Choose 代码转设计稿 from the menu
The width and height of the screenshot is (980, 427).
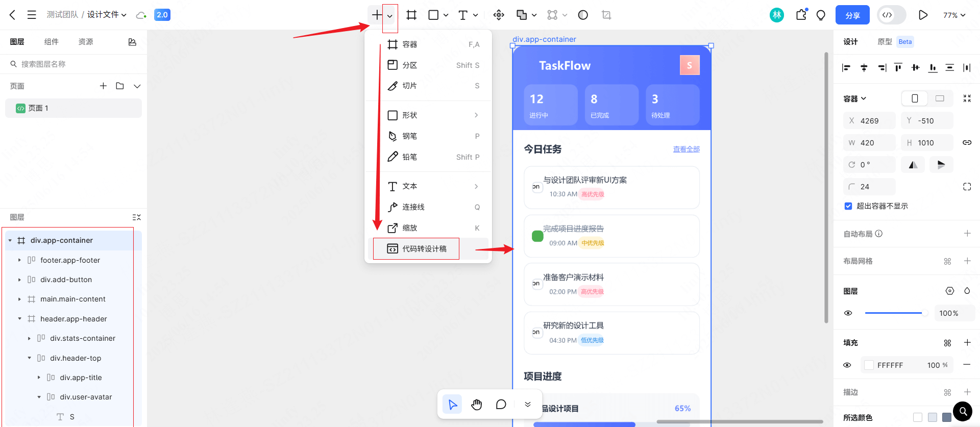[x=424, y=249]
